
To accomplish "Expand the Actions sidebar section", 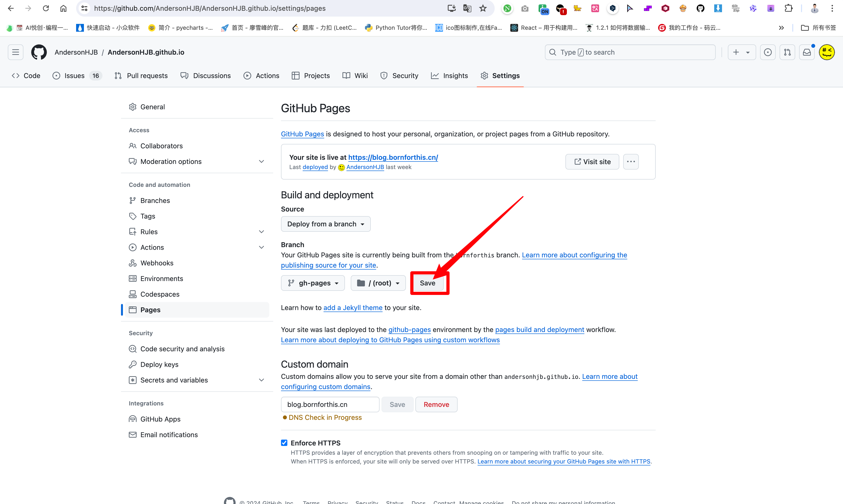I will tap(261, 248).
